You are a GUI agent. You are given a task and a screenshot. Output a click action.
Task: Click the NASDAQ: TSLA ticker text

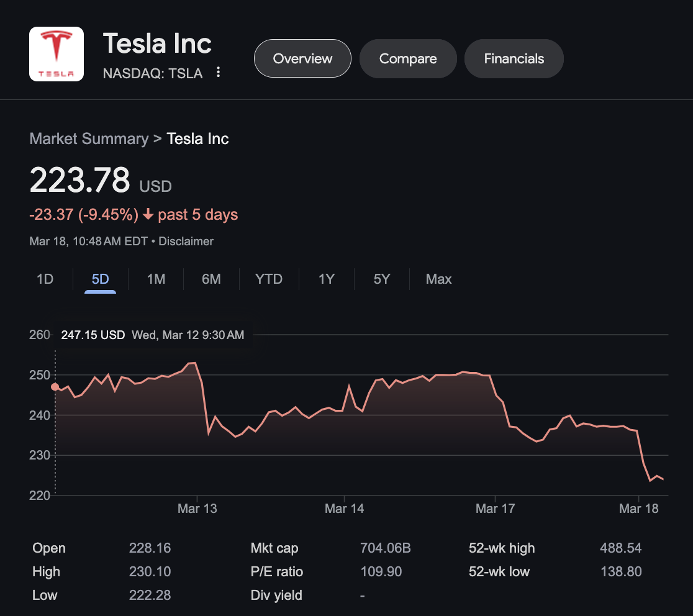[153, 73]
